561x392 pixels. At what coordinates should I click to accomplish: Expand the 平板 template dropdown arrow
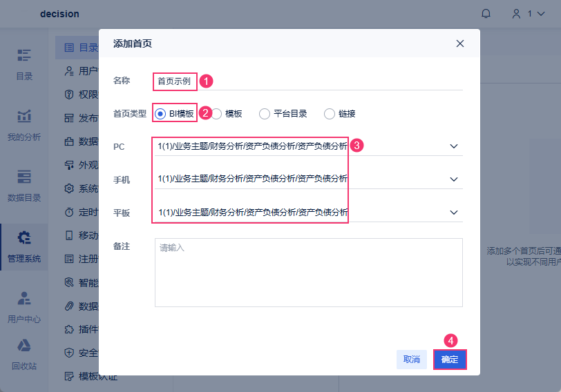pyautogui.click(x=454, y=213)
